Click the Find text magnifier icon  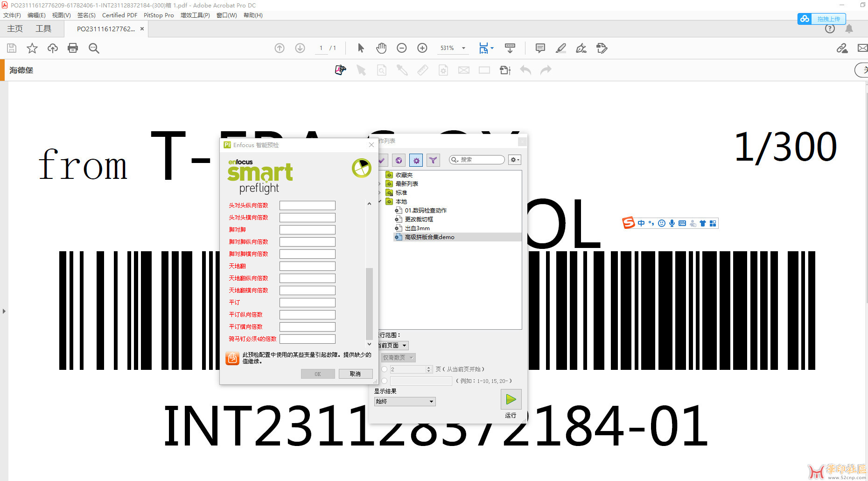pyautogui.click(x=94, y=48)
